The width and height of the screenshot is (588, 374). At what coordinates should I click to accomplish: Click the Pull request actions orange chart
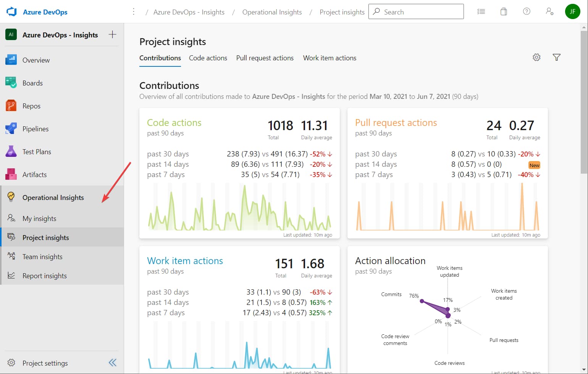[x=447, y=207]
